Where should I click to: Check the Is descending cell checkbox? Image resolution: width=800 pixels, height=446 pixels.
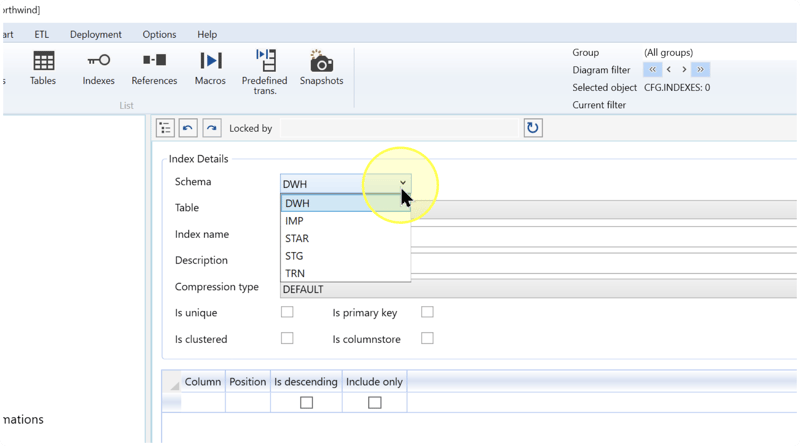[306, 403]
